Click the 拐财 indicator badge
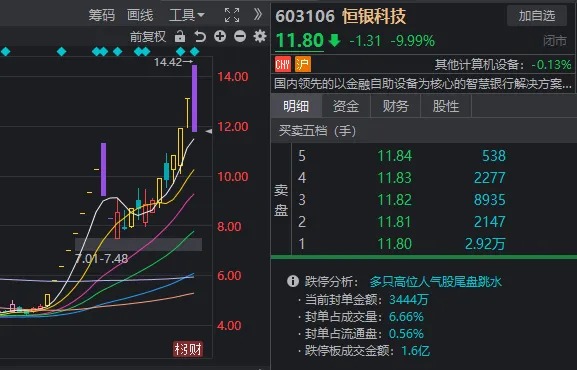This screenshot has width=577, height=370. pos(188,349)
